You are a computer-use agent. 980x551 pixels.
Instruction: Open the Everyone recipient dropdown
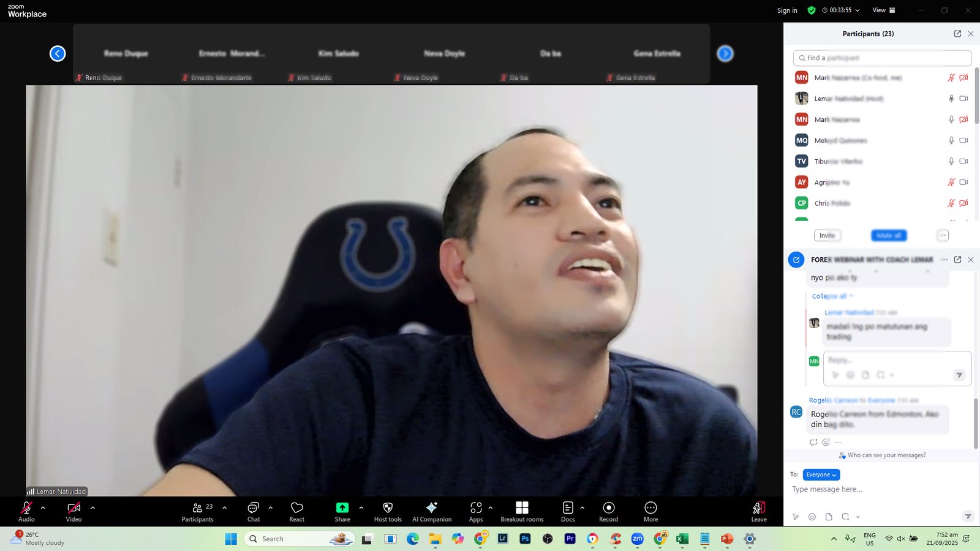pos(821,474)
